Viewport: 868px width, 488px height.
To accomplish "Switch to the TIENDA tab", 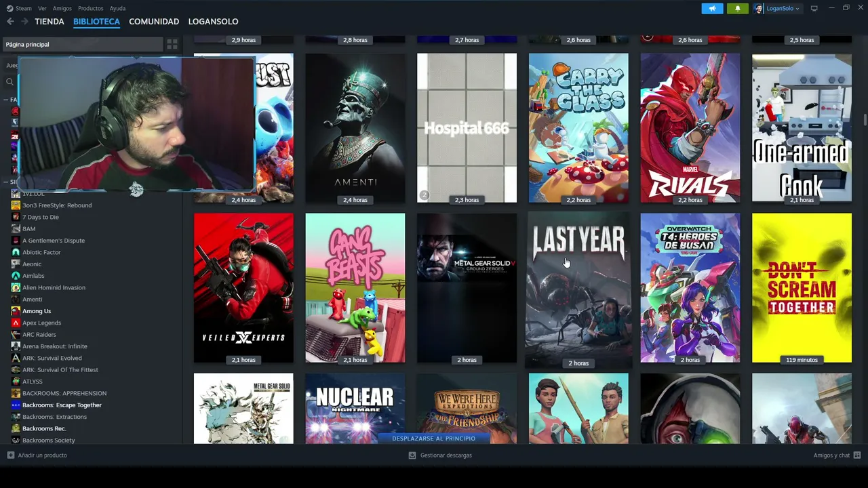I will coord(50,22).
